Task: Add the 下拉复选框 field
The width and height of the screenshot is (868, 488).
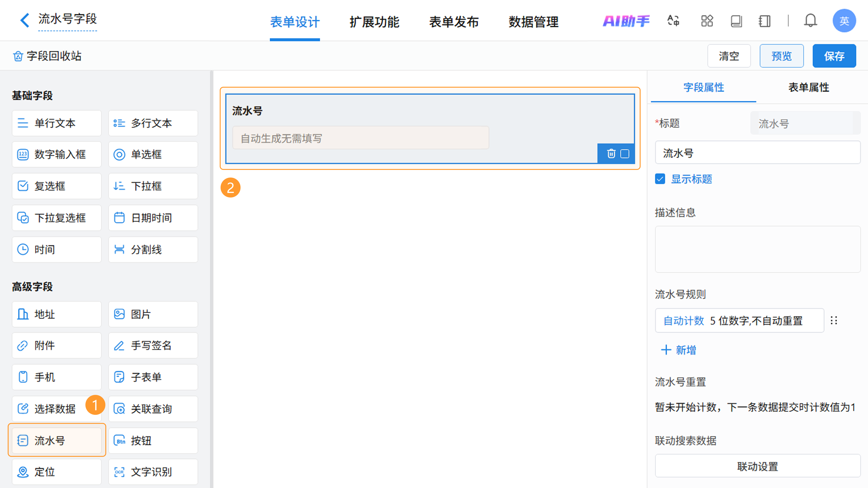Action: click(x=57, y=218)
